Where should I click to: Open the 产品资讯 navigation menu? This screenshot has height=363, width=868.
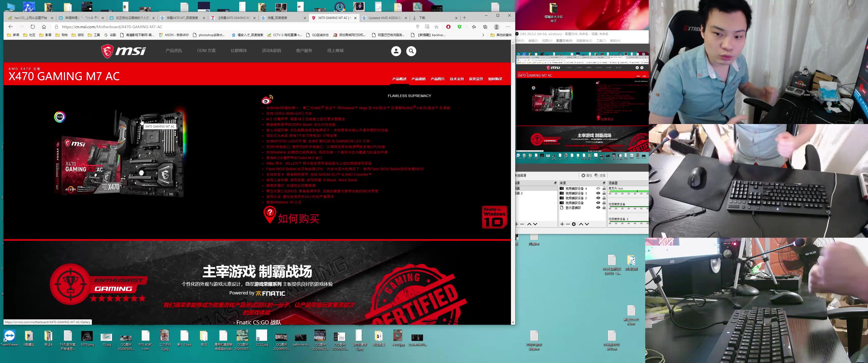pos(174,51)
